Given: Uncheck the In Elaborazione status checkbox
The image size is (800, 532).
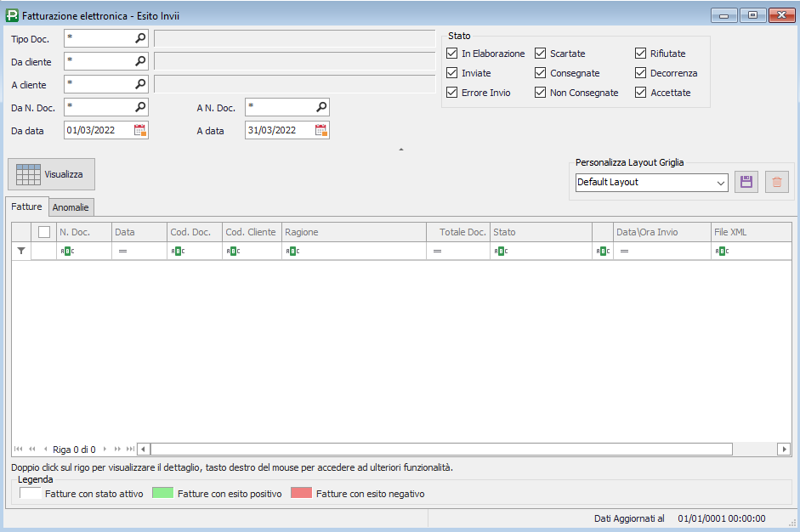Looking at the screenshot, I should pyautogui.click(x=452, y=54).
